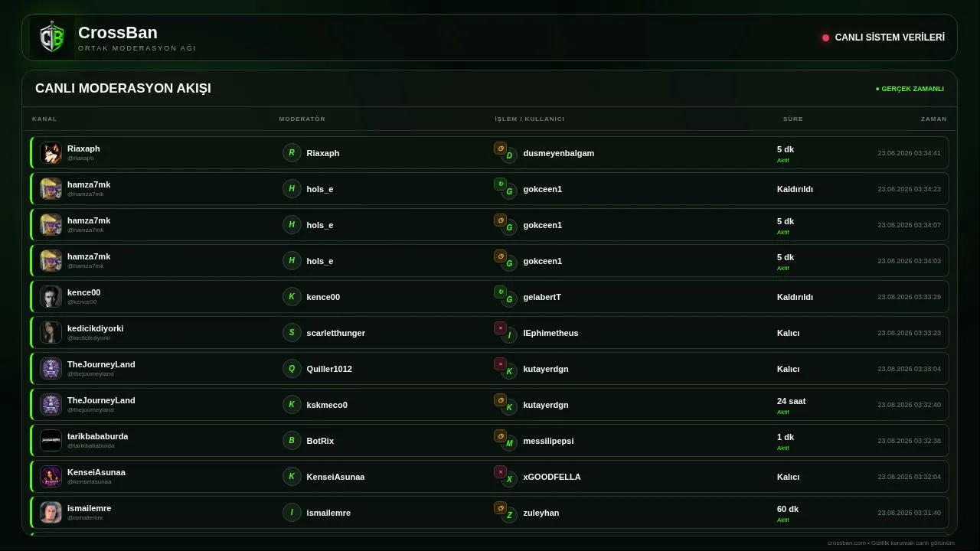Select the kedicikdiyorki channel avatar

pyautogui.click(x=51, y=333)
